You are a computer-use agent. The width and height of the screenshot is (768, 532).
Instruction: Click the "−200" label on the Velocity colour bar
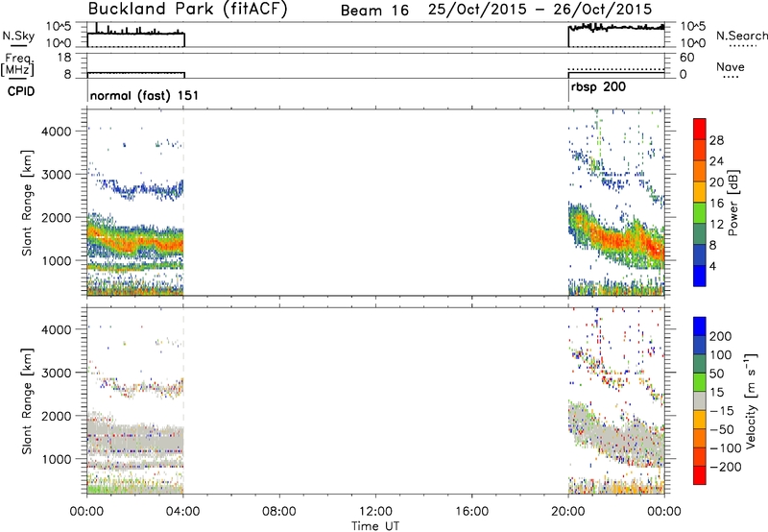725,467
